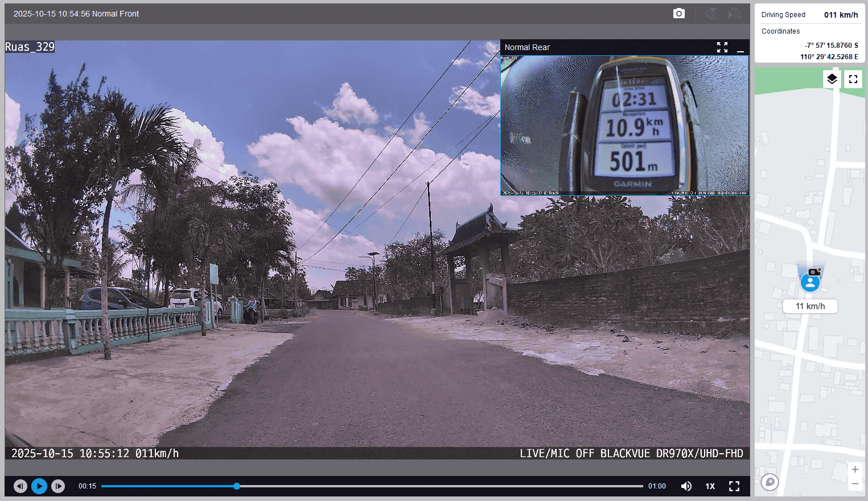Click the 11 km/h speed label on map
868x501 pixels.
(810, 306)
